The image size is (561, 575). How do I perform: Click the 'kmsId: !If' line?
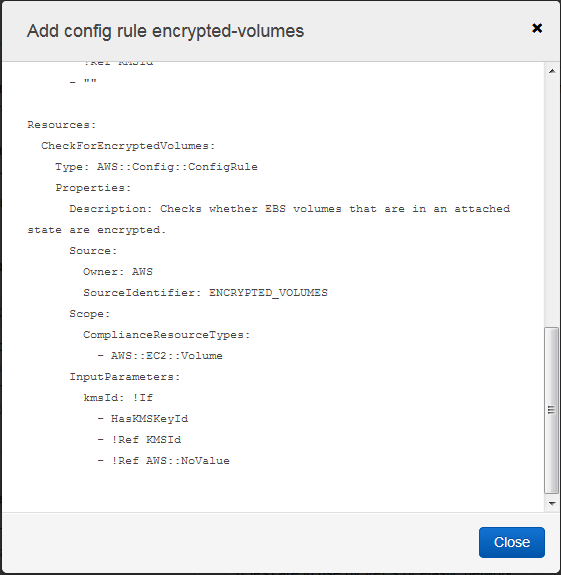118,398
